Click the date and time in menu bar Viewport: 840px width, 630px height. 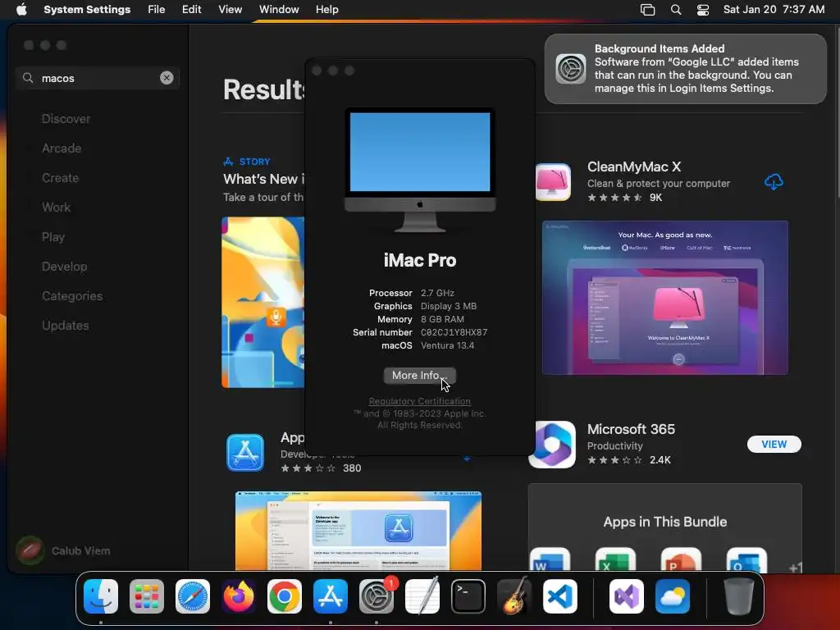click(774, 10)
